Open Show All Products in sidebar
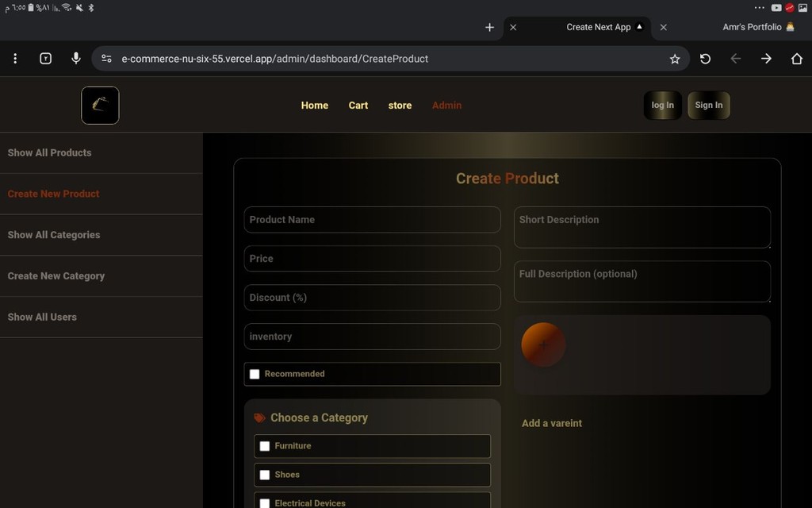Image resolution: width=812 pixels, height=508 pixels. [101, 153]
